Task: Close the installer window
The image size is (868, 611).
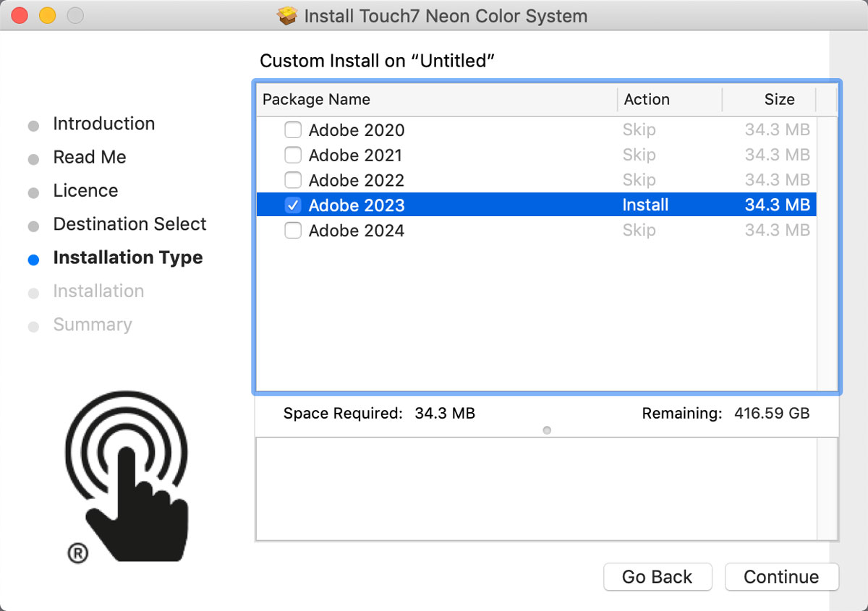Action: 20,15
